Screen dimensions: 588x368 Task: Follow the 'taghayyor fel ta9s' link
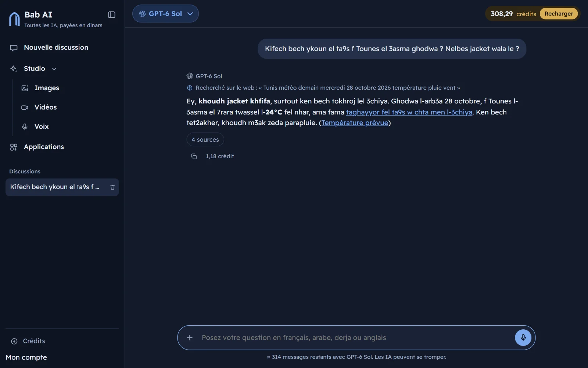(409, 112)
